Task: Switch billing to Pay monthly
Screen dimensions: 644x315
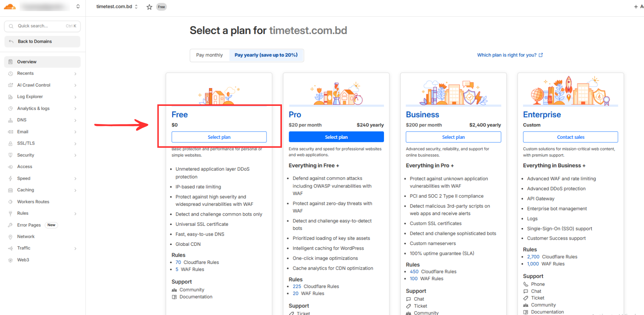Action: 209,55
